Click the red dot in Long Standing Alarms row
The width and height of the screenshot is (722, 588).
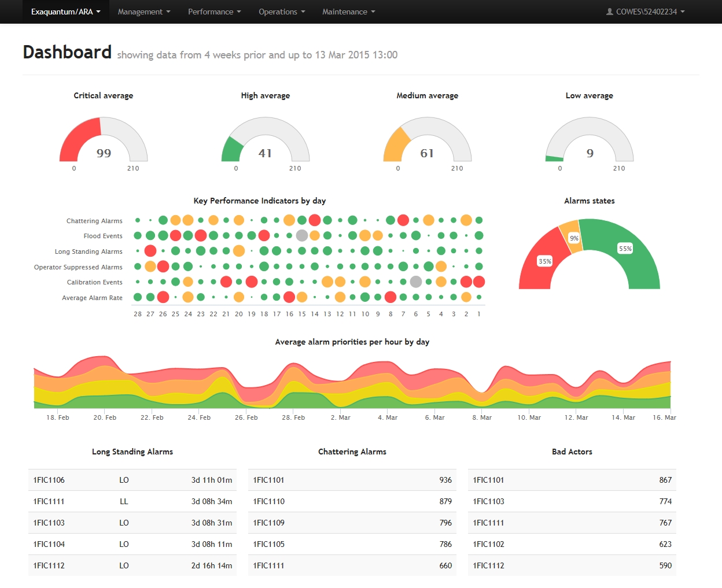point(150,251)
